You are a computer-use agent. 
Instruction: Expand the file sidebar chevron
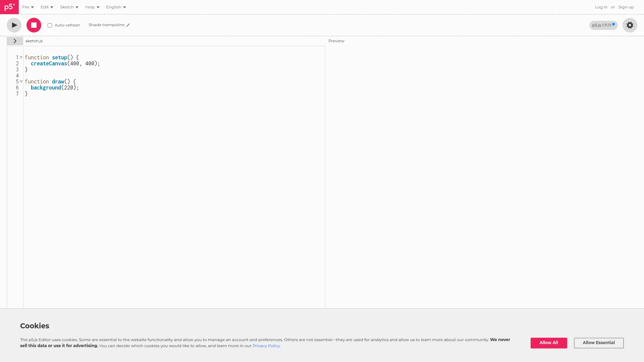coord(15,41)
